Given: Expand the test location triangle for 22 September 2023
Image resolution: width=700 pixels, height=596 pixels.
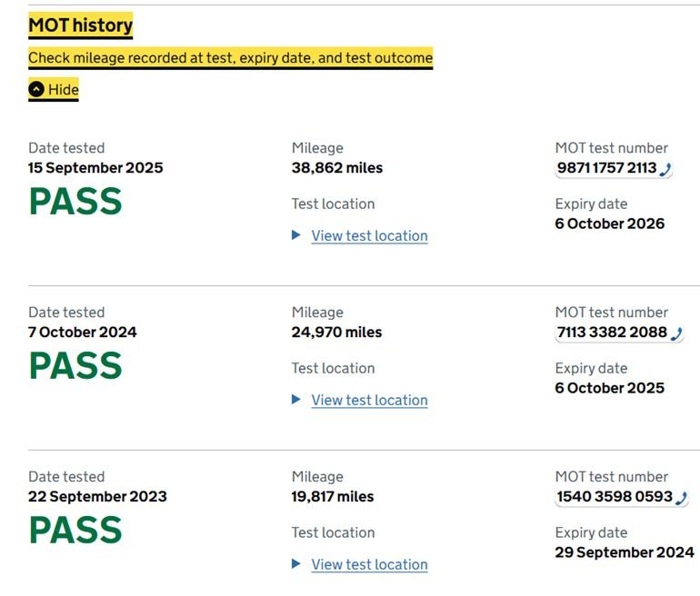Looking at the screenshot, I should (x=296, y=564).
